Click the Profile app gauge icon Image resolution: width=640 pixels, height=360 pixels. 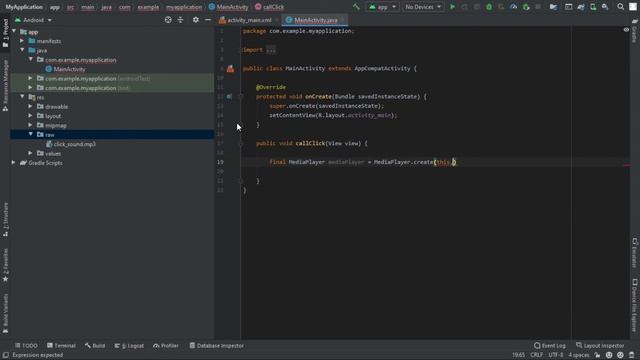click(x=513, y=7)
